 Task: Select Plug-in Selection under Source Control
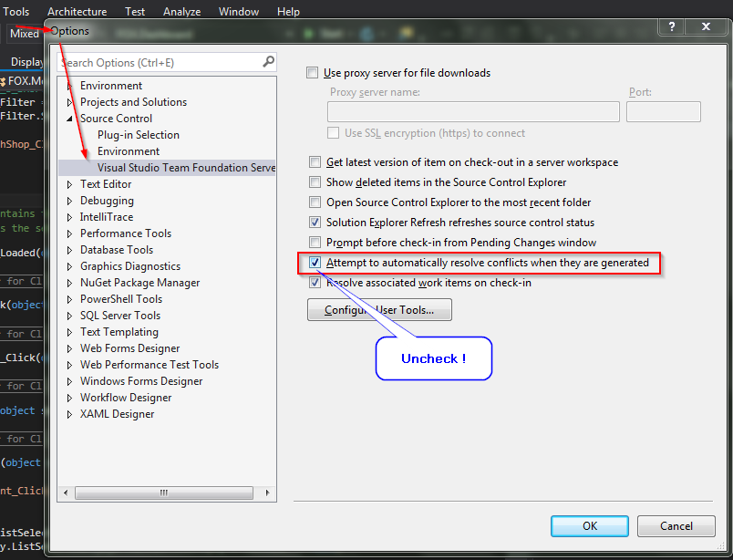138,135
